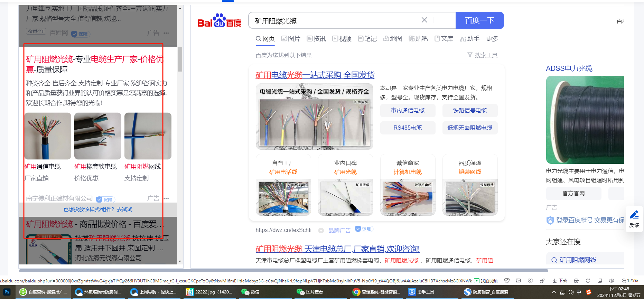
Task: Click the 铁路信号电缆 tag
Action: pyautogui.click(x=470, y=111)
